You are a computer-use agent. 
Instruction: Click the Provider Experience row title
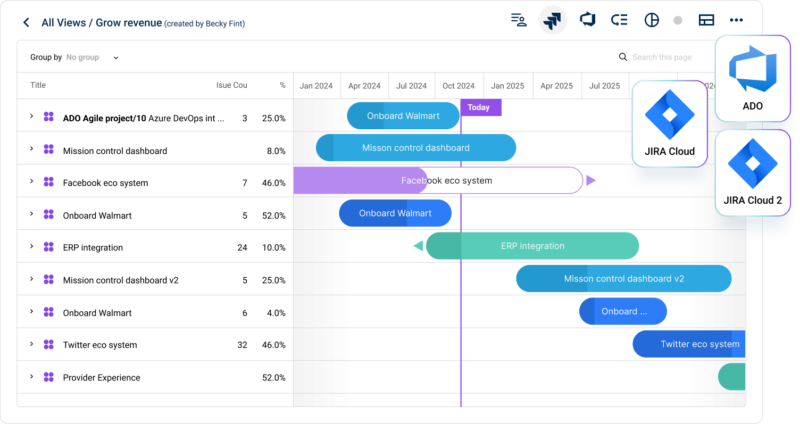(x=102, y=378)
